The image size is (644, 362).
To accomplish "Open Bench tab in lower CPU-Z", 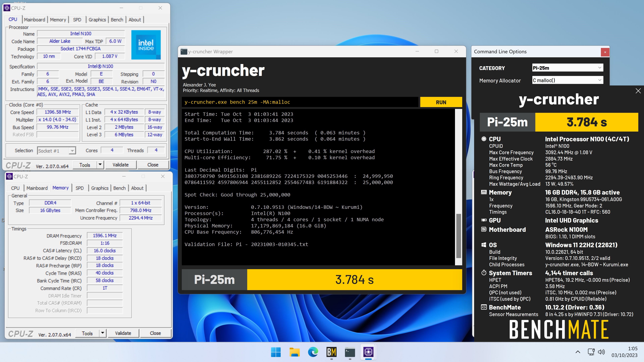I will (x=119, y=188).
